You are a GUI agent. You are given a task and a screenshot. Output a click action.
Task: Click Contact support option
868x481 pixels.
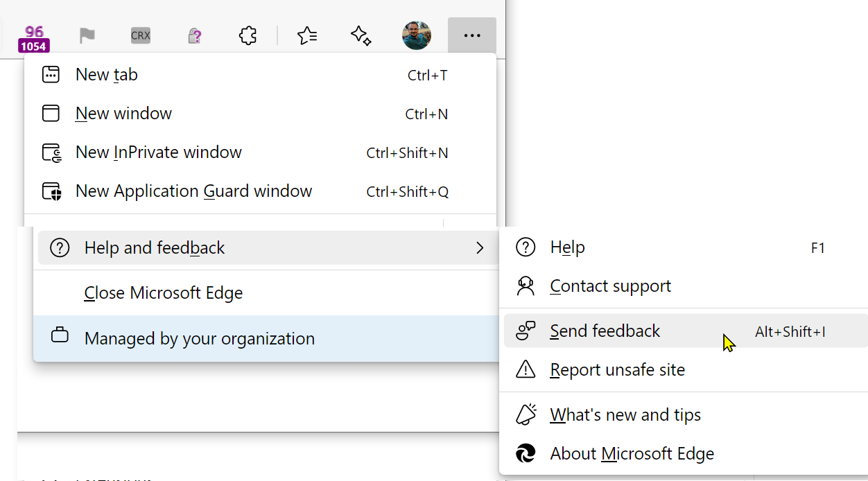(x=610, y=286)
